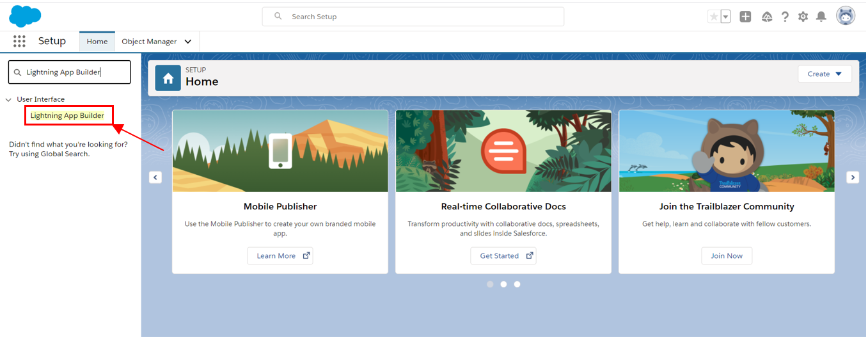Open the App Launcher grid icon

coord(19,42)
